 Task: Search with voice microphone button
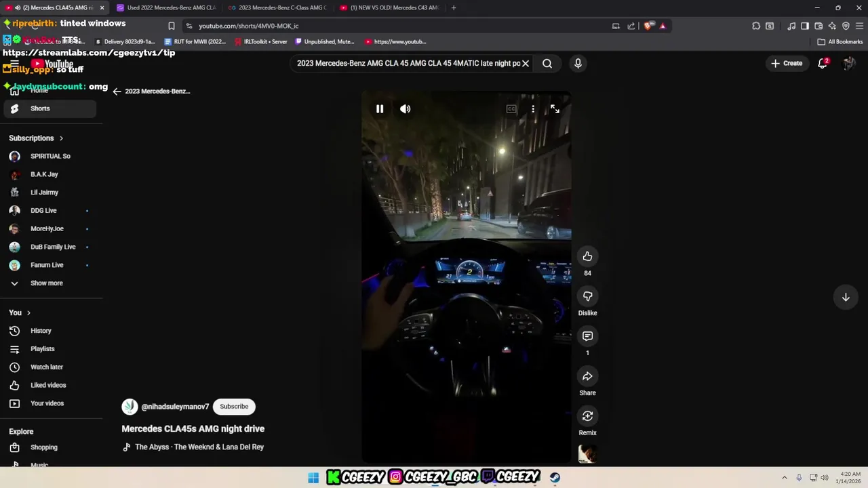578,64
